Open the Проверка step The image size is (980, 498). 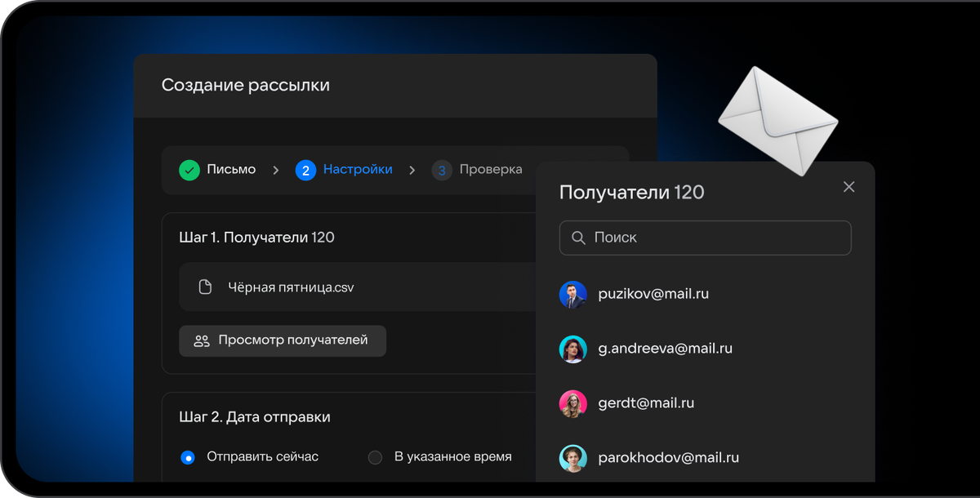point(490,170)
